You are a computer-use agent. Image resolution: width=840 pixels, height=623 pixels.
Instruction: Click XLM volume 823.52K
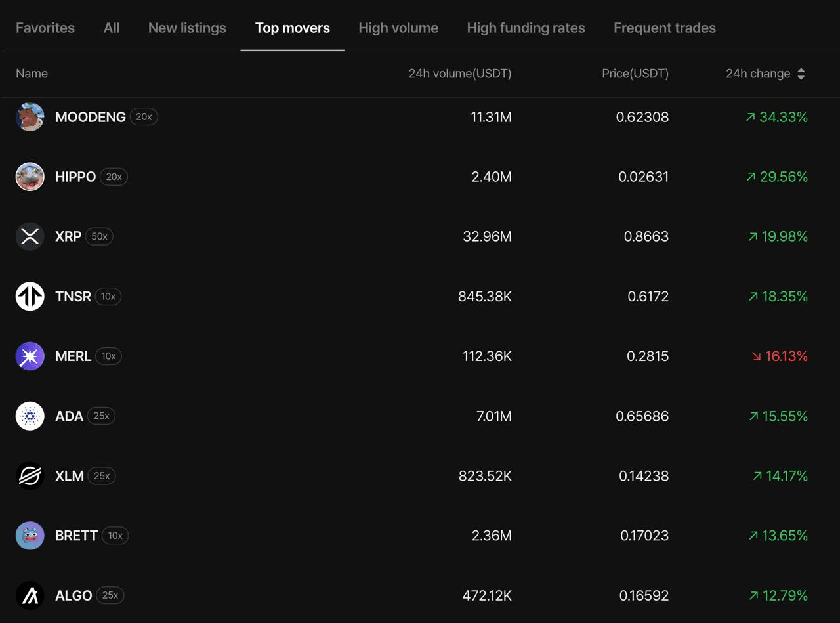485,476
